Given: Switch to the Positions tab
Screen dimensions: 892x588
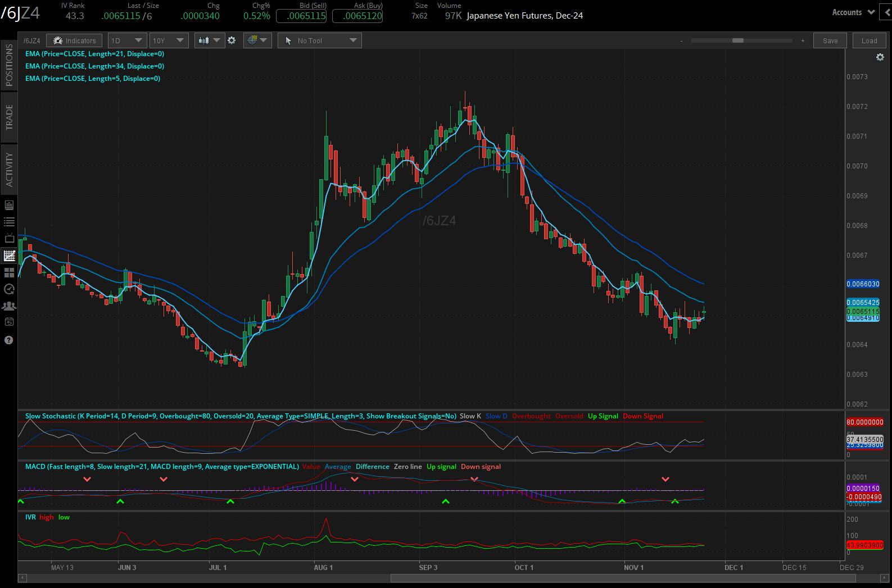Looking at the screenshot, I should (x=9, y=65).
